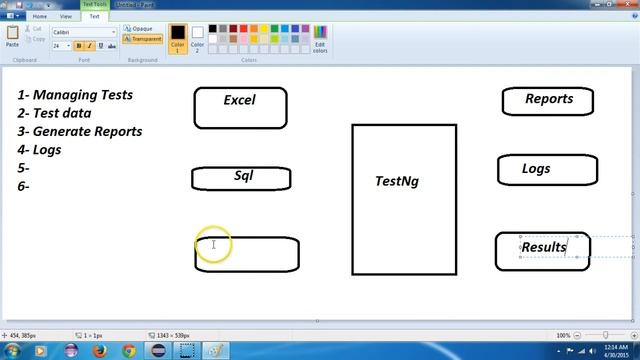Adjust the zoom slider handle

(606, 335)
